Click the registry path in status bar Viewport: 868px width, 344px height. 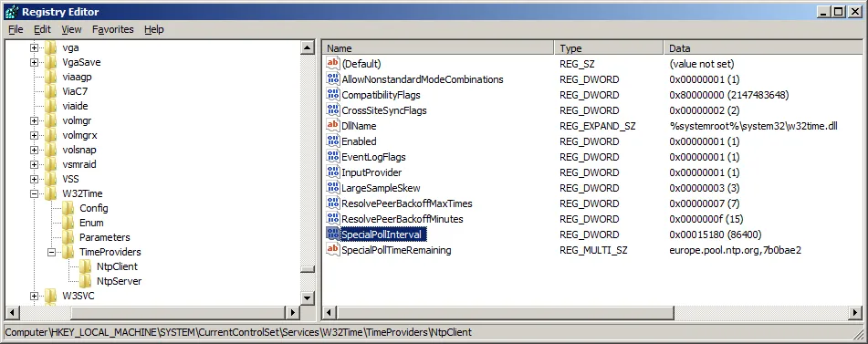point(238,332)
